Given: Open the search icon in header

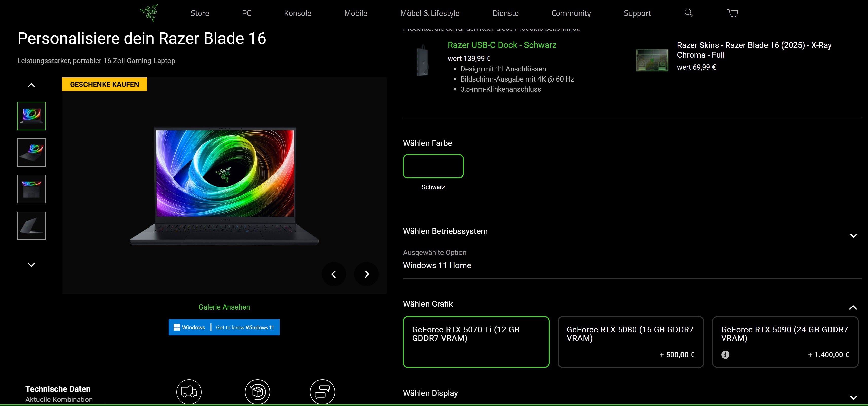Looking at the screenshot, I should (x=688, y=13).
